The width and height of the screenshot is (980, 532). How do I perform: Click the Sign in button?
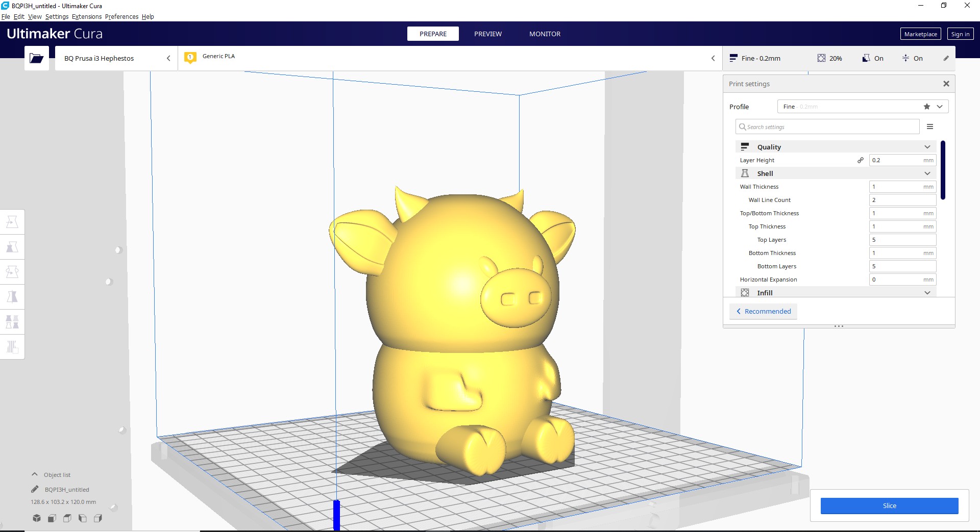(960, 34)
